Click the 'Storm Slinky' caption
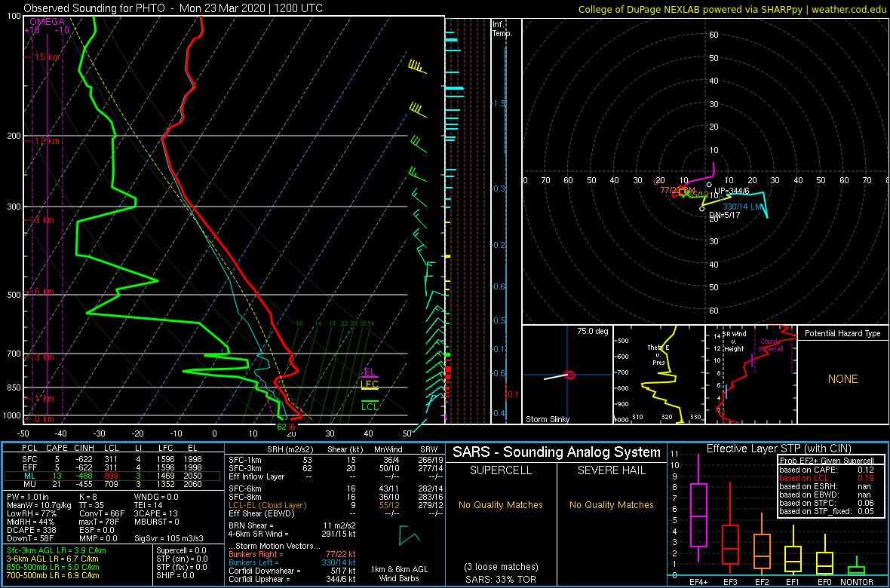Image resolution: width=890 pixels, height=588 pixels. 548,419
